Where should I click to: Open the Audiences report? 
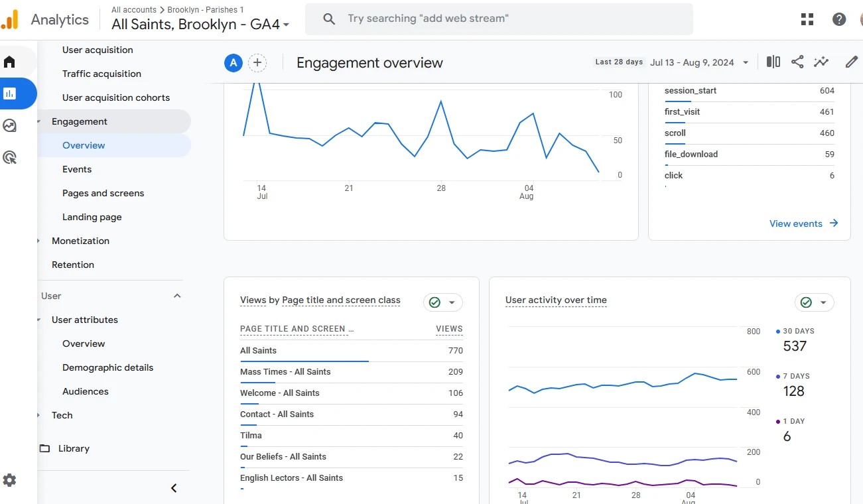click(x=85, y=391)
